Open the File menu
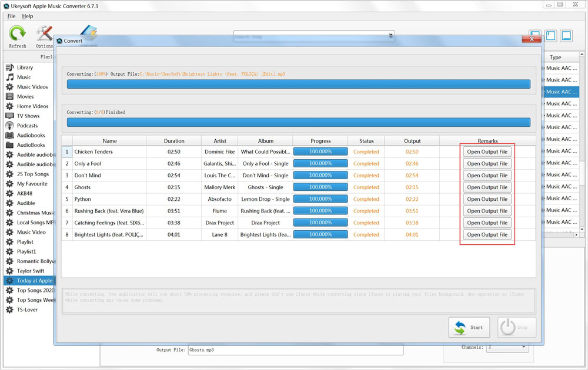Screen dimensions: 588x370 pyautogui.click(x=12, y=16)
